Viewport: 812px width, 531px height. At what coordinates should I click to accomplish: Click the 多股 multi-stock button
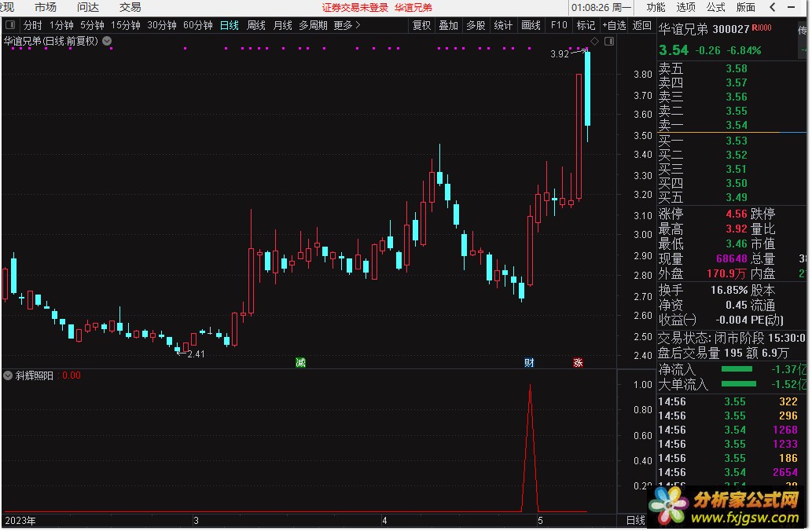476,25
